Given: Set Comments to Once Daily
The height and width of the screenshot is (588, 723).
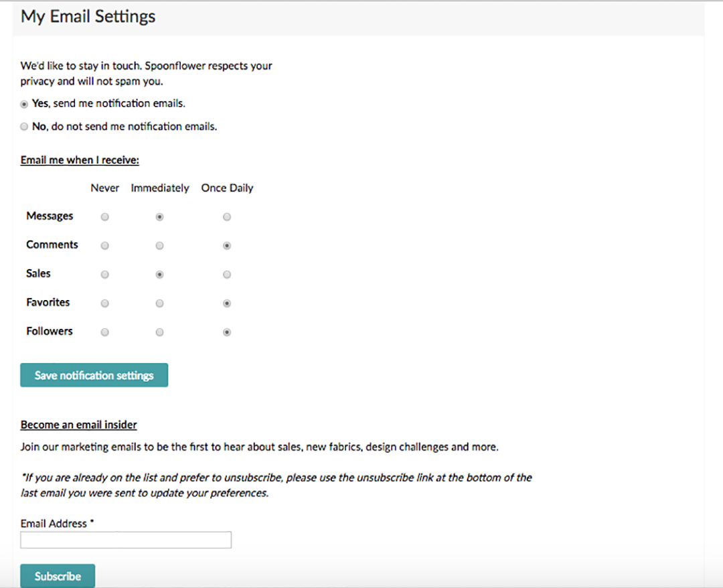Looking at the screenshot, I should (x=227, y=246).
